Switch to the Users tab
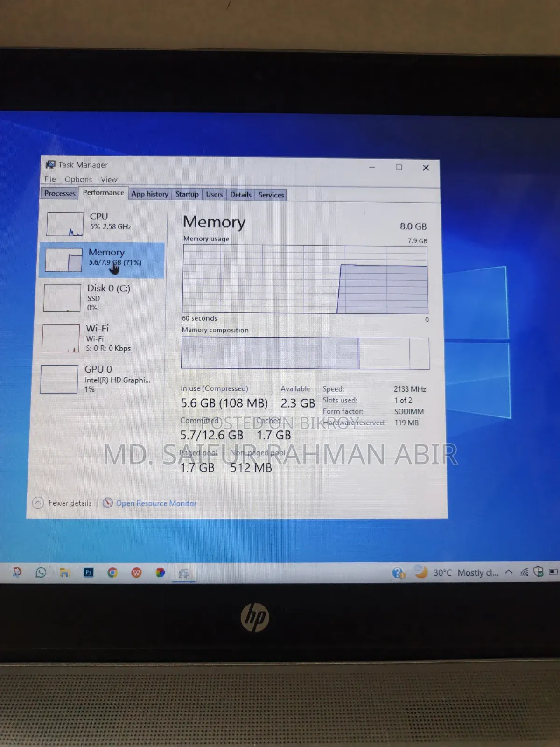Image resolution: width=560 pixels, height=747 pixels. click(214, 194)
